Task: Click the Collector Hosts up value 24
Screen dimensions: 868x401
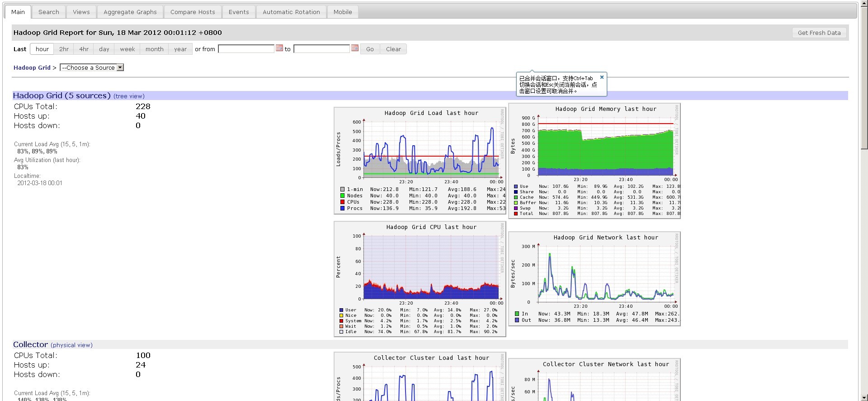Action: [x=141, y=365]
